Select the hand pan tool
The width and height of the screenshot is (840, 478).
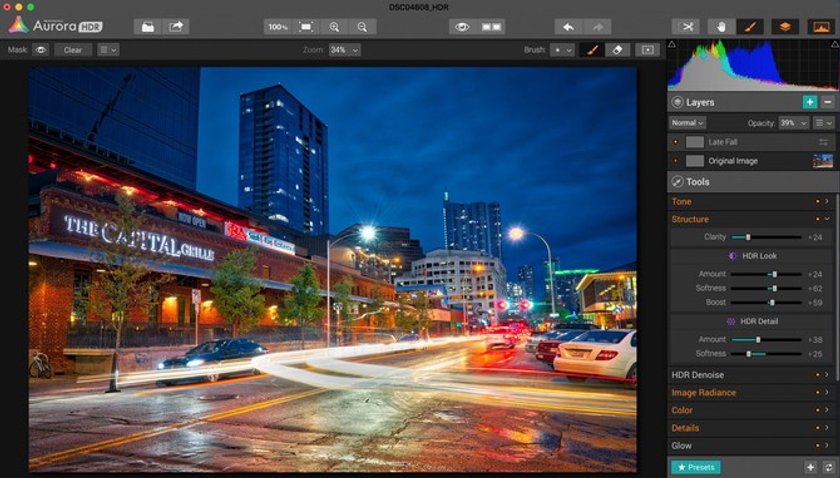tap(721, 27)
